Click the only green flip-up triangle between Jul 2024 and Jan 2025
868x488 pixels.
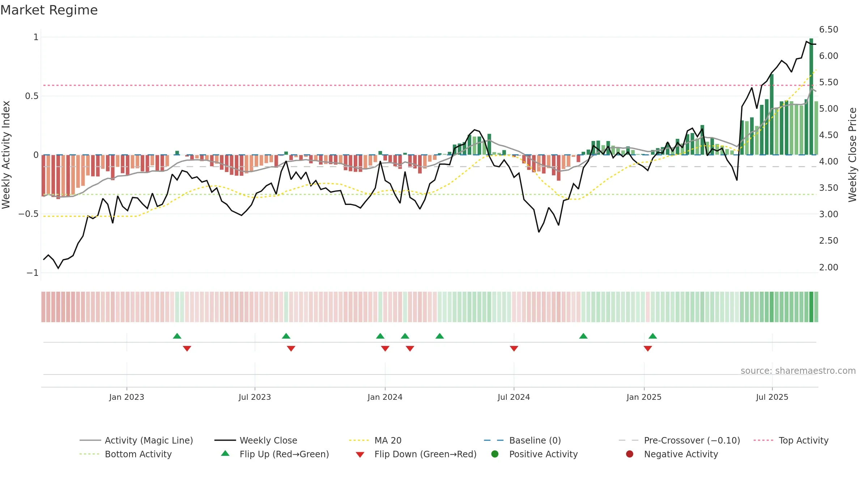(583, 336)
